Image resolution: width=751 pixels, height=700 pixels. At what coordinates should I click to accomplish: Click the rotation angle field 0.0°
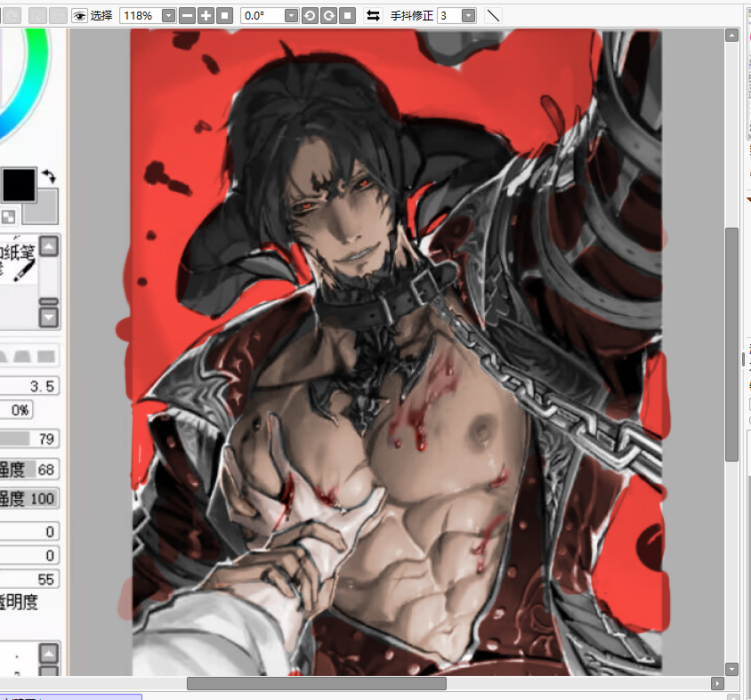[x=262, y=16]
